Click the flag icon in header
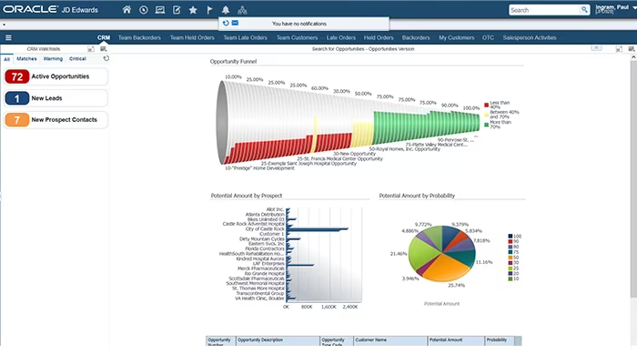 click(x=209, y=10)
